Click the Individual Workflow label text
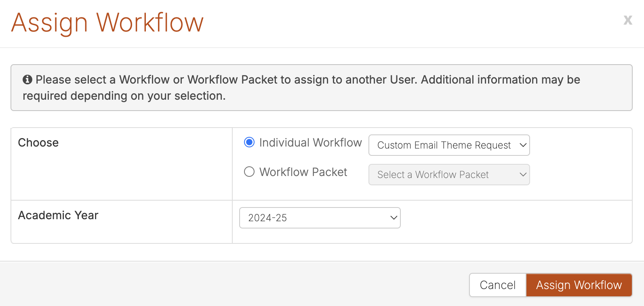 (310, 143)
